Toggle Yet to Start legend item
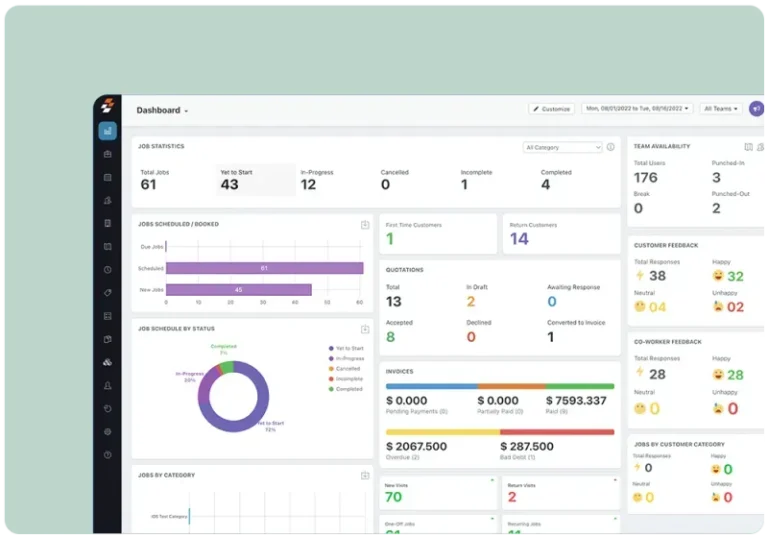Viewport: 768px width, 538px height. pos(346,348)
